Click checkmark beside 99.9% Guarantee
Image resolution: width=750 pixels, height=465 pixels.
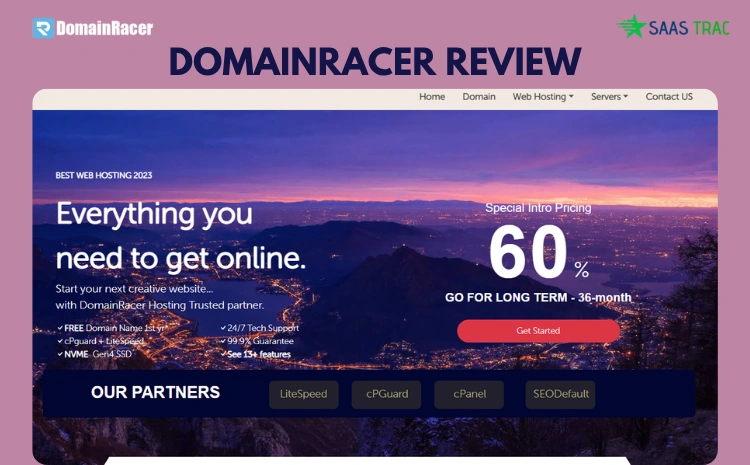pos(222,341)
